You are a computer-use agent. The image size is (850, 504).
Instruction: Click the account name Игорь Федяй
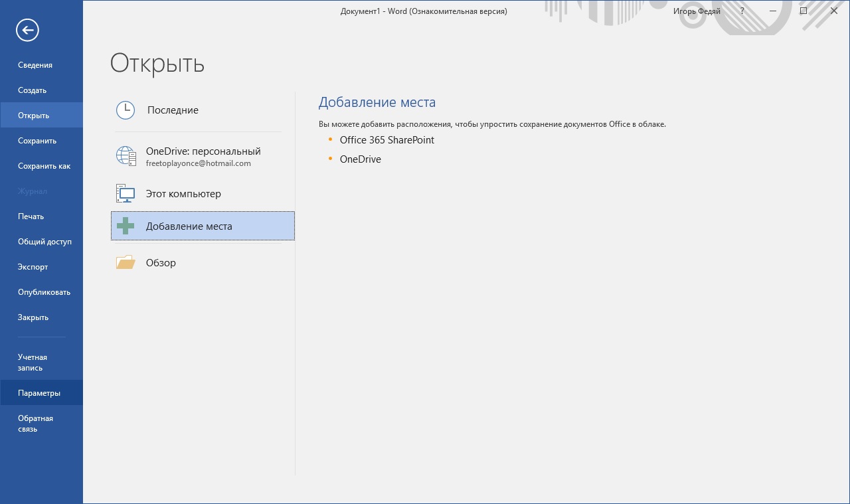(697, 11)
